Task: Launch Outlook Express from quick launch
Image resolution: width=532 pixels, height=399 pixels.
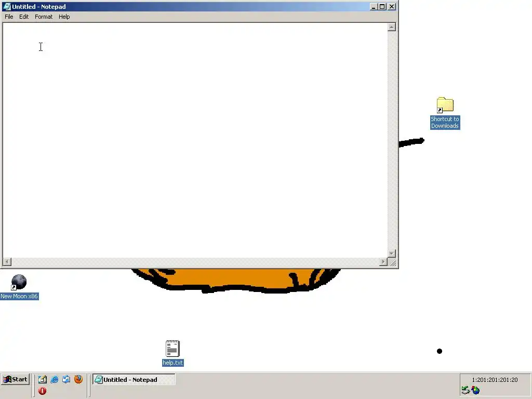Action: 66,379
